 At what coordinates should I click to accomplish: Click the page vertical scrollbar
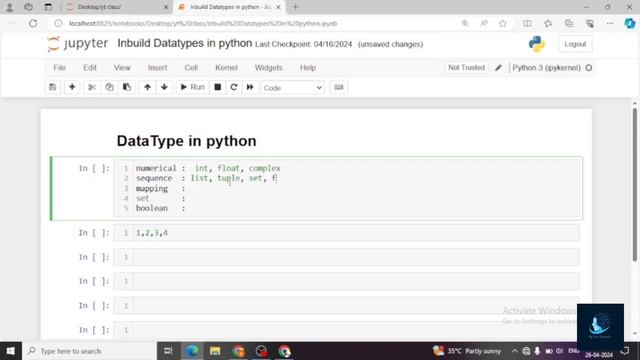pos(634,184)
